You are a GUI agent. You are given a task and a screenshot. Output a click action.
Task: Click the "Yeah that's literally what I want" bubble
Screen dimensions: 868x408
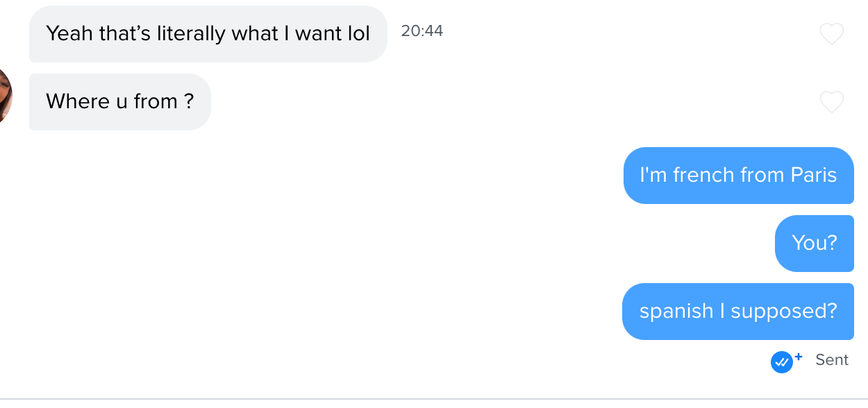(208, 34)
